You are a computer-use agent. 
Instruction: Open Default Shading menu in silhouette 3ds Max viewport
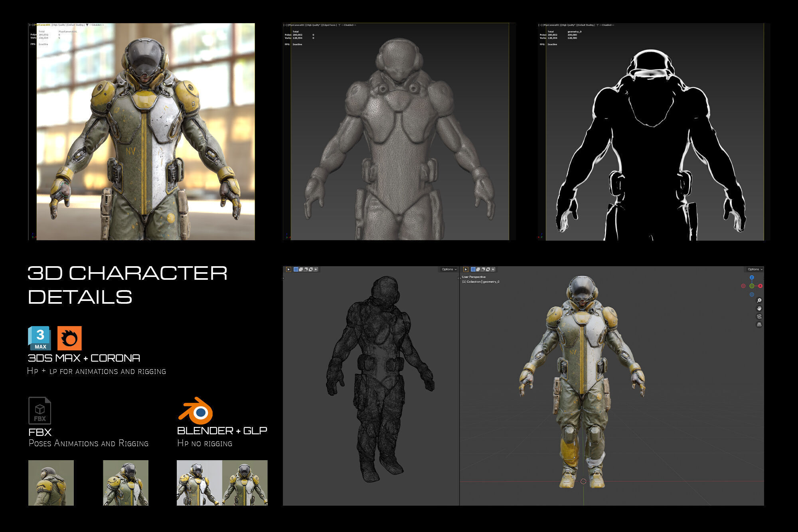point(586,25)
